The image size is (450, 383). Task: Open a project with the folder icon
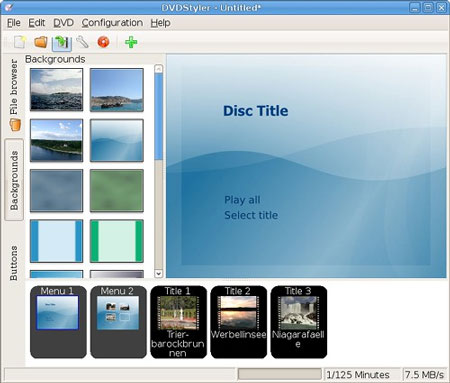[41, 42]
